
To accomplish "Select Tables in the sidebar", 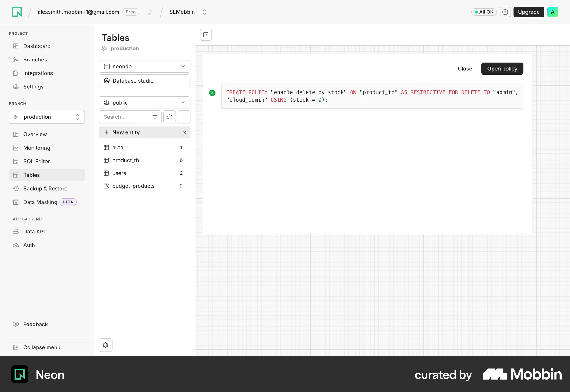I will click(47, 175).
